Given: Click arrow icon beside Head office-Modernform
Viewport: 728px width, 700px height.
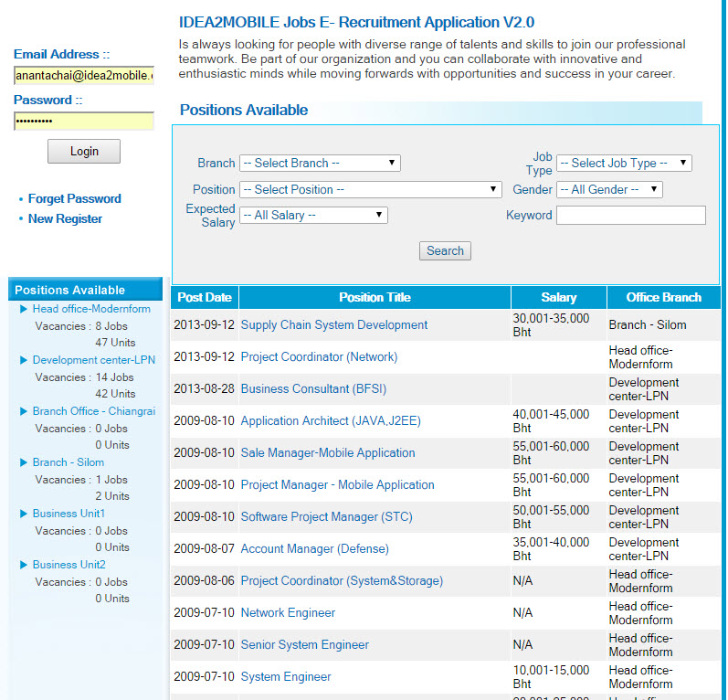Looking at the screenshot, I should click(24, 309).
